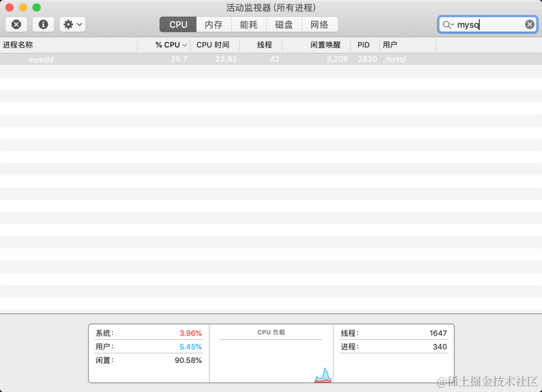
Task: Open the 能耗 (Energy) tab
Action: 248,24
